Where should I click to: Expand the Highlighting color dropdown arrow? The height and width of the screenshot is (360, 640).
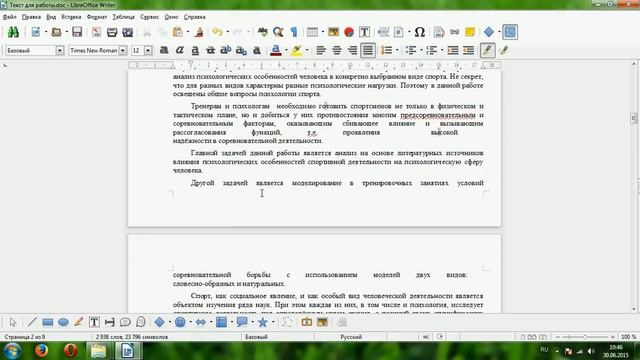point(307,50)
